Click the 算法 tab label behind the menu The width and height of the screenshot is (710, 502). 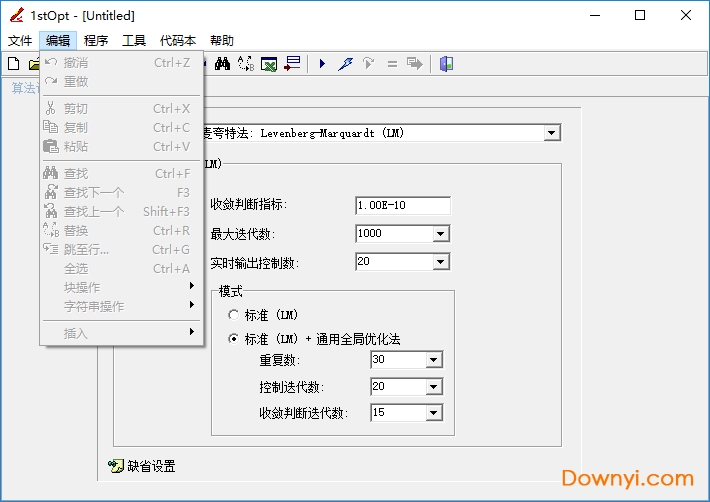click(24, 88)
